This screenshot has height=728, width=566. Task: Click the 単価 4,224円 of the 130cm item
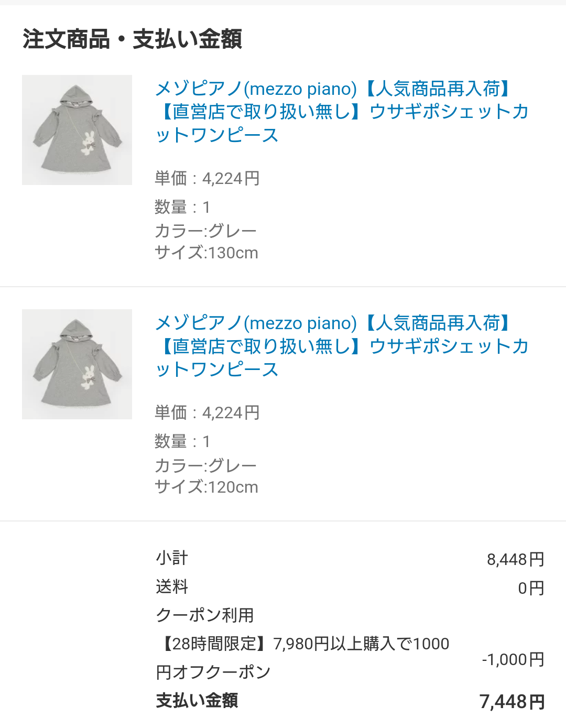tap(207, 178)
